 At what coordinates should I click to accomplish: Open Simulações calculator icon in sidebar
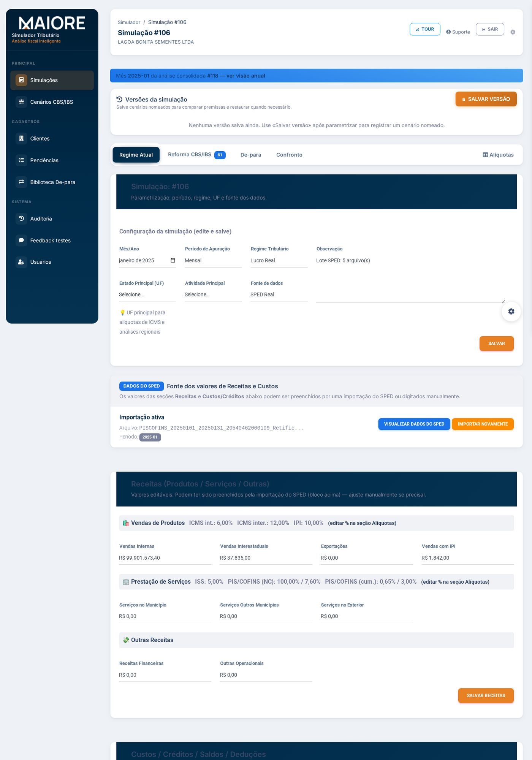[21, 80]
